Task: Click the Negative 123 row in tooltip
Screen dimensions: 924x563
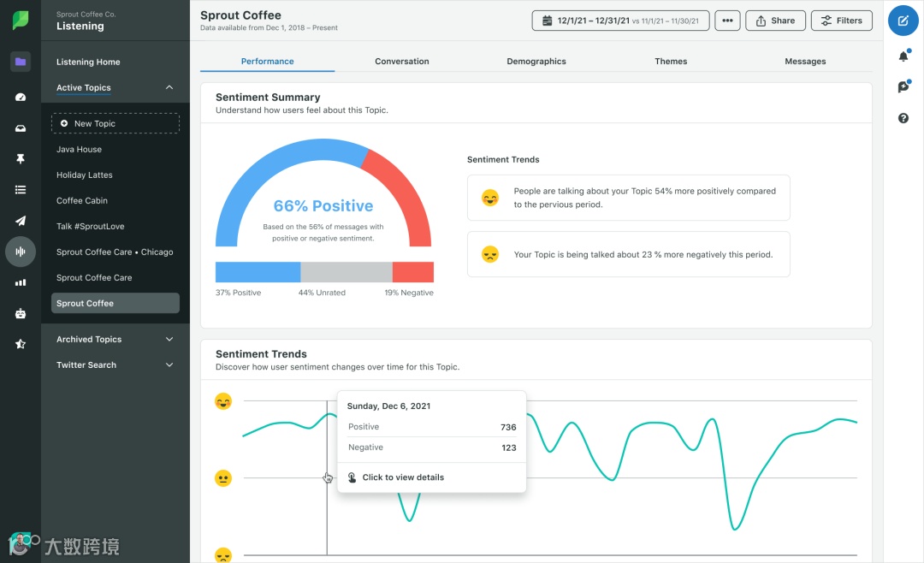Action: [432, 447]
